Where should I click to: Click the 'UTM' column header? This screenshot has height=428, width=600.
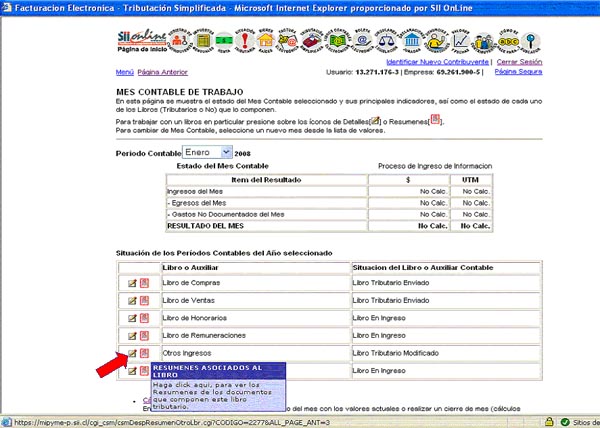click(x=470, y=180)
